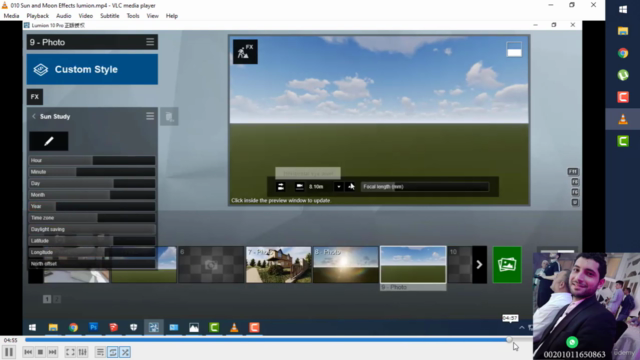Show next photo slots with right chevron
Image resolution: width=640 pixels, height=360 pixels.
480,264
